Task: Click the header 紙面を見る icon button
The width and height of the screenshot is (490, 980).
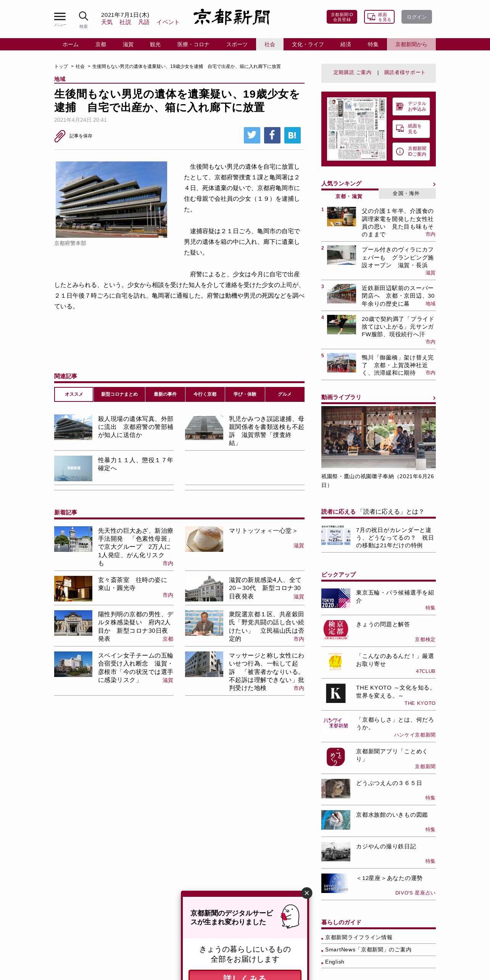Action: coord(379,17)
